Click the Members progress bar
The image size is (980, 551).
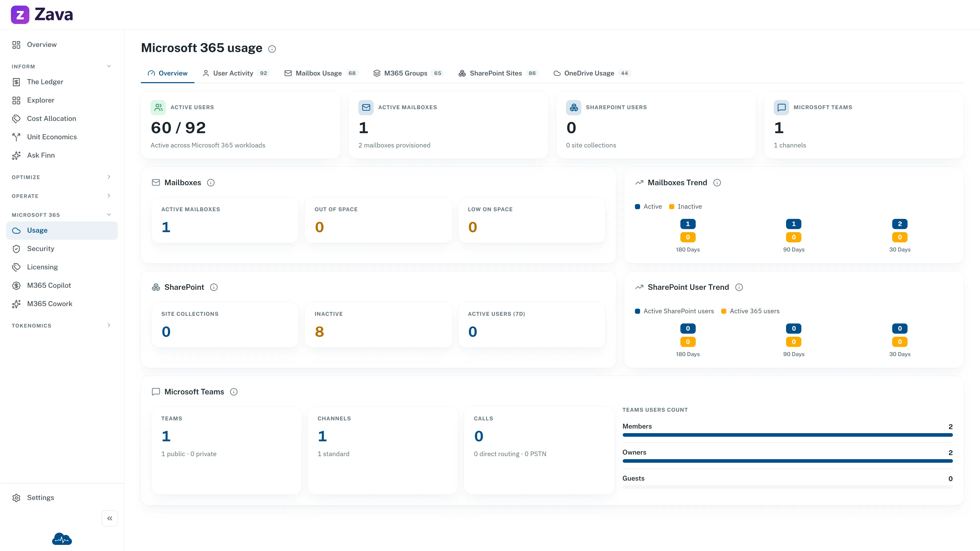tap(788, 435)
